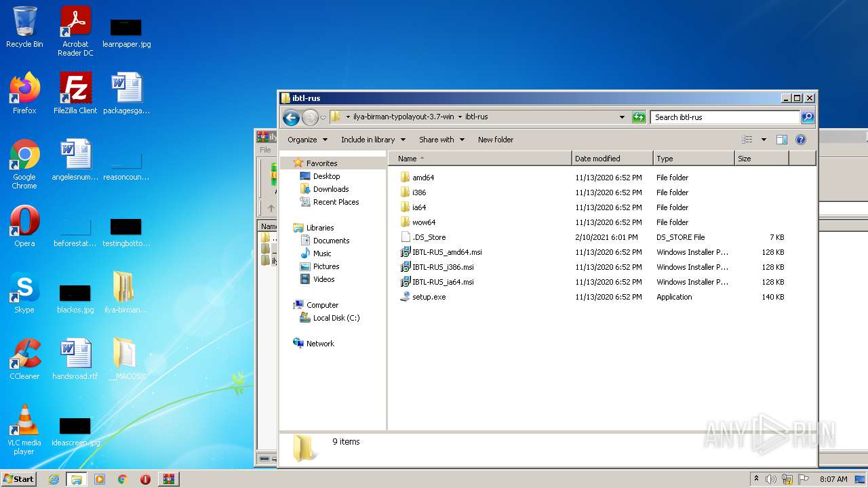Click the search magnifier button
Image resolution: width=868 pixels, height=488 pixels.
tap(807, 117)
